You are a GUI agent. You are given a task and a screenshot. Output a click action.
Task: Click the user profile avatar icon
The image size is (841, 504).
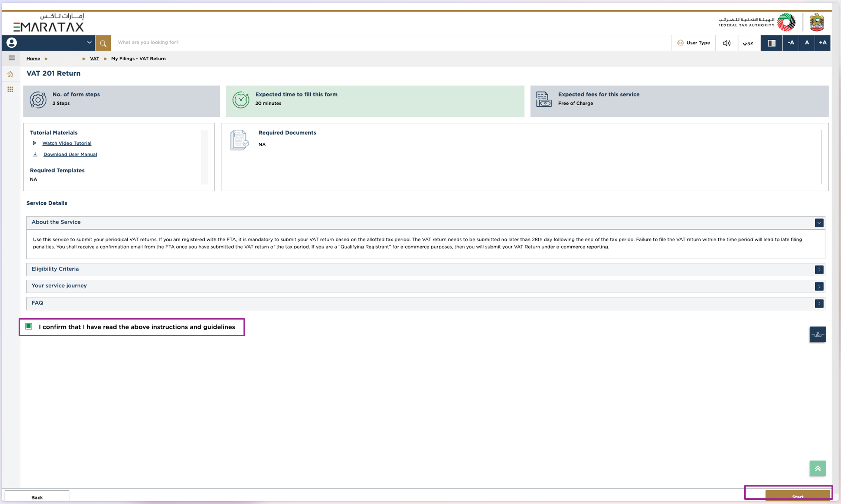click(12, 43)
